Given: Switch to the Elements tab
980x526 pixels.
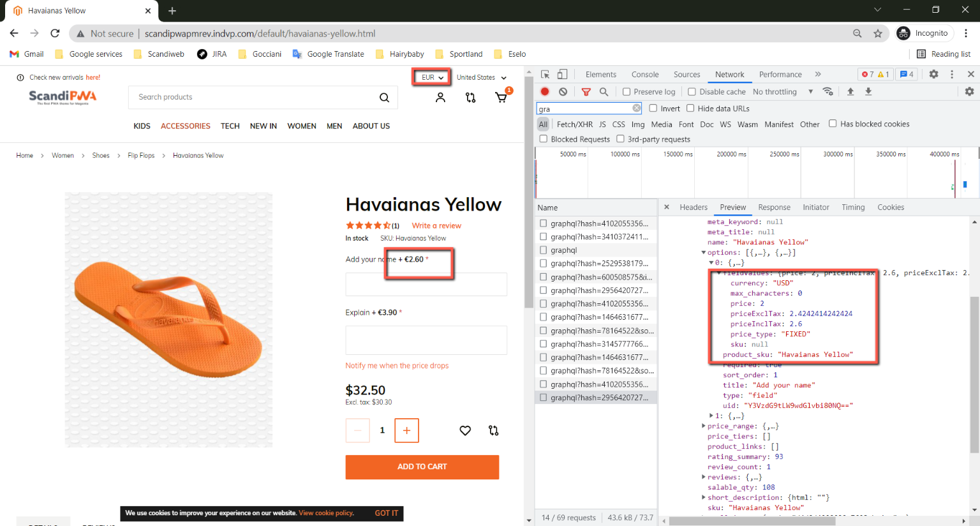Looking at the screenshot, I should [x=601, y=75].
